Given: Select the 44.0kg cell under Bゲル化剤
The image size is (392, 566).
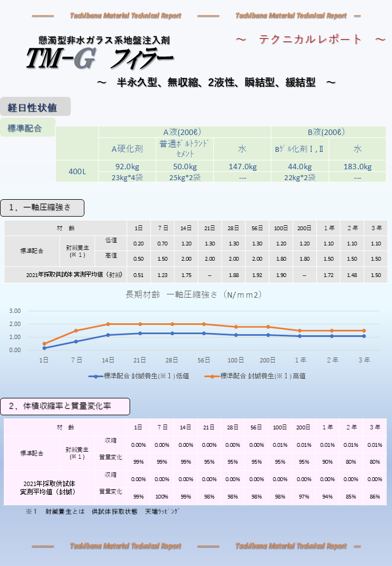Looking at the screenshot, I should click(x=299, y=167).
